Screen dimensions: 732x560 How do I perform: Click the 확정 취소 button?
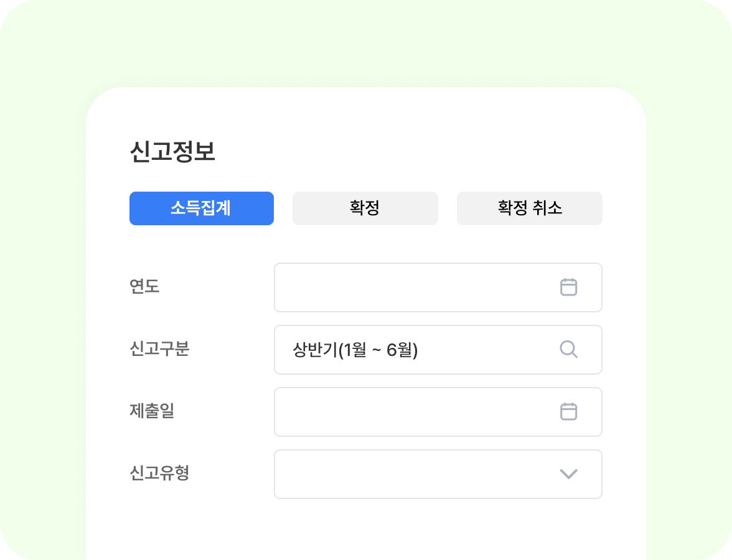coord(529,208)
